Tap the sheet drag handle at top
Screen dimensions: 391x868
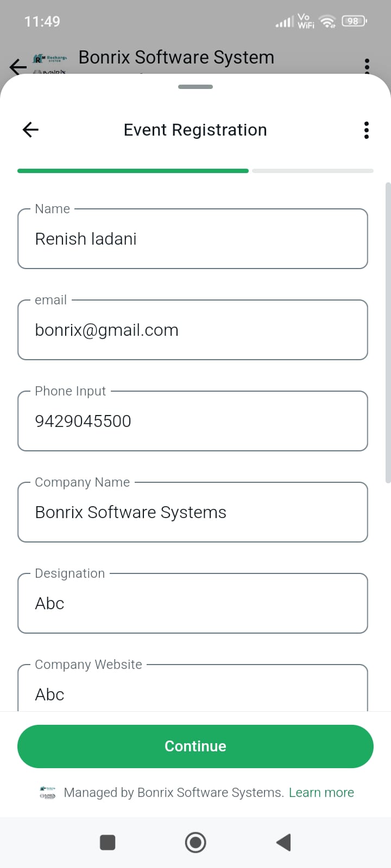[195, 87]
